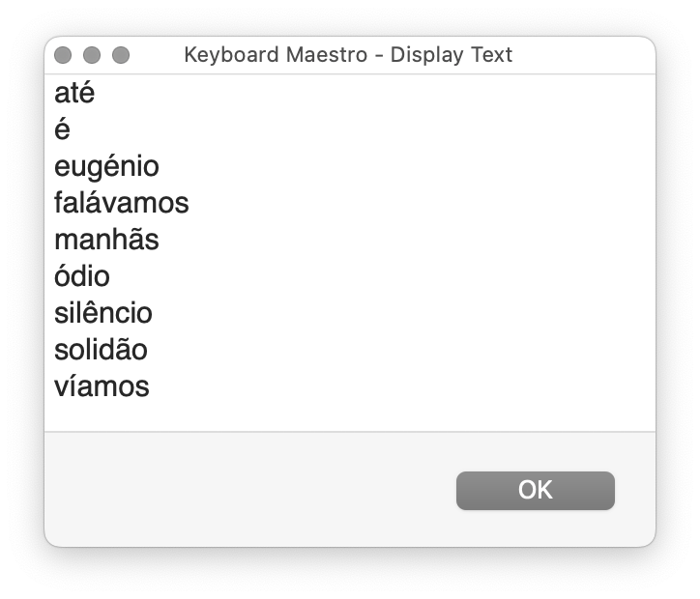
Task: Click the gray footer area left of OK
Action: click(x=250, y=490)
